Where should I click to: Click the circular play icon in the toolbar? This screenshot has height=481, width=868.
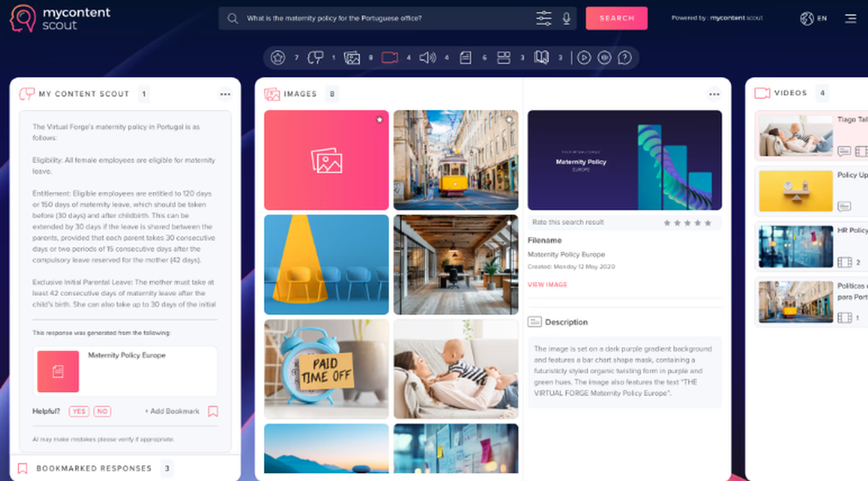[x=584, y=57]
